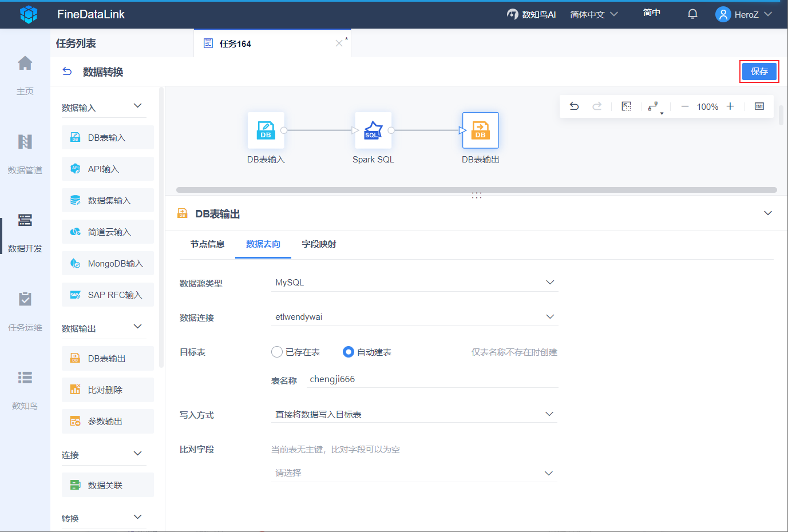This screenshot has height=532, width=788.
Task: Click the canvas horizontal scrollbar
Action: pos(477,190)
